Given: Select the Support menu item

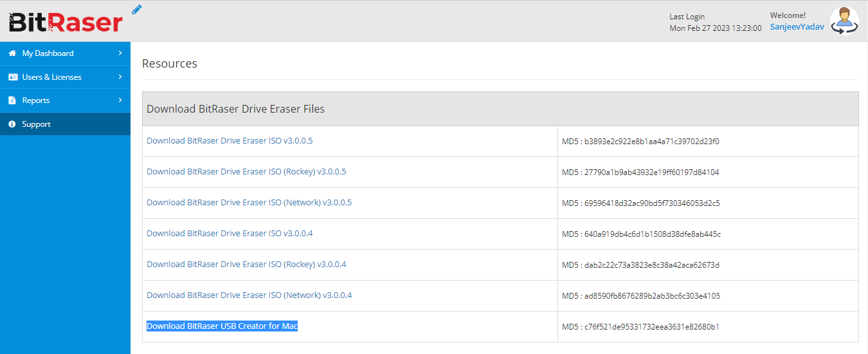Looking at the screenshot, I should pyautogui.click(x=65, y=124).
